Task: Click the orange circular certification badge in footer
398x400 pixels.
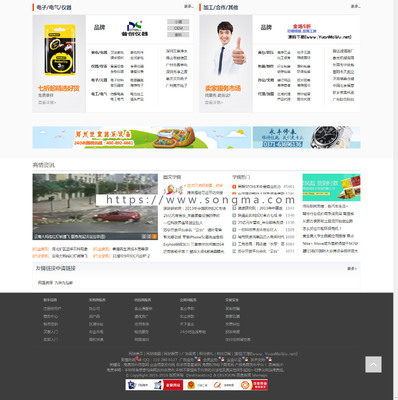Action: click(x=245, y=385)
